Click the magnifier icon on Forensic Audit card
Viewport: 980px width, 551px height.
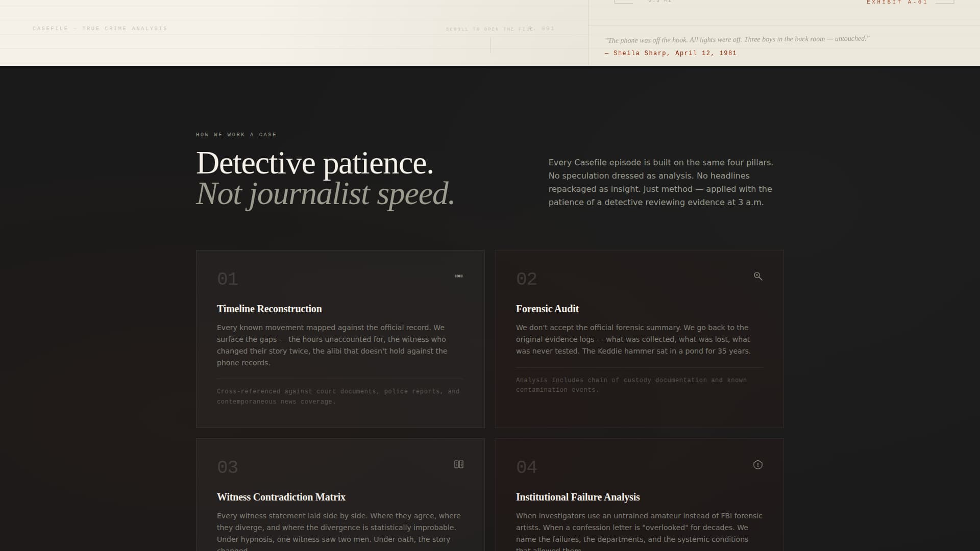click(x=758, y=276)
